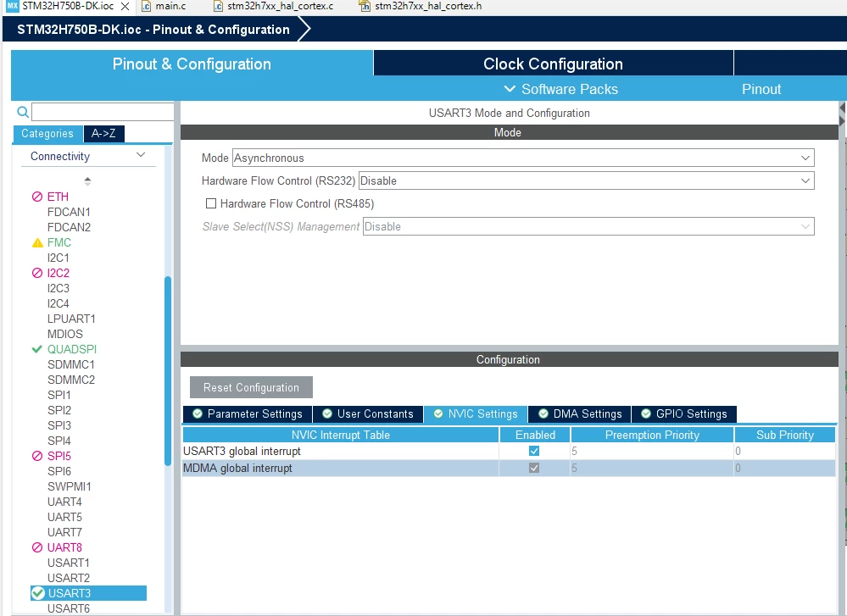Open the DMA Settings tab
This screenshot has height=616, width=847.
(580, 414)
